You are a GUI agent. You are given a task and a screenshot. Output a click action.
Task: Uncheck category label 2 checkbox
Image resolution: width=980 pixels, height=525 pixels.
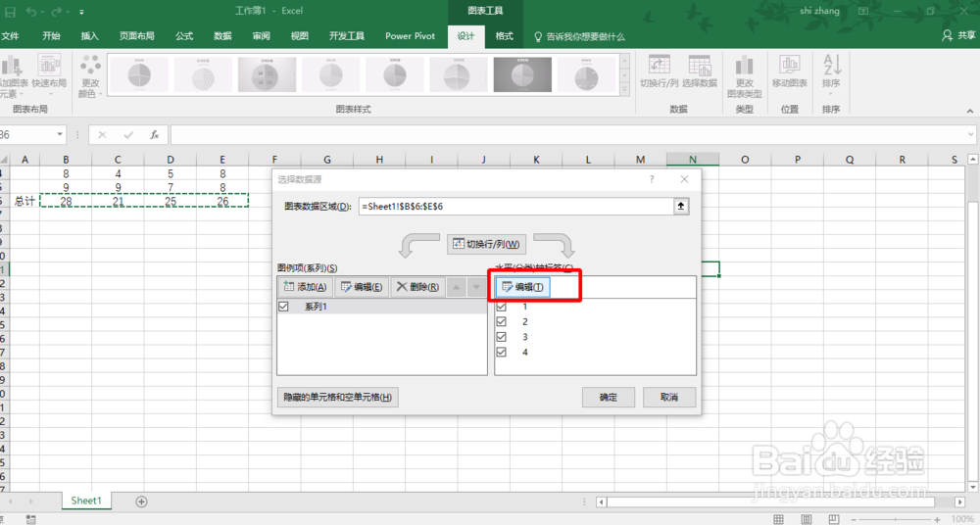point(501,322)
